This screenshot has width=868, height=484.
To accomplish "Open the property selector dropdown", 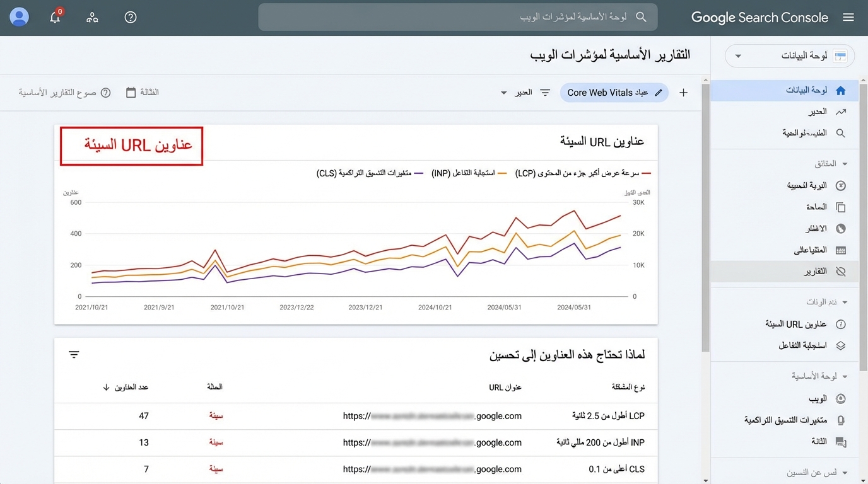I will click(790, 56).
